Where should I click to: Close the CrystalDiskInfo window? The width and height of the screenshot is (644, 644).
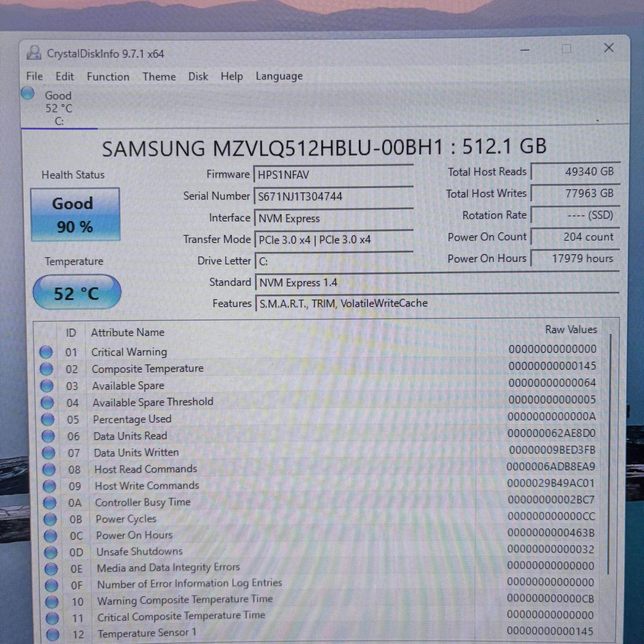[609, 48]
